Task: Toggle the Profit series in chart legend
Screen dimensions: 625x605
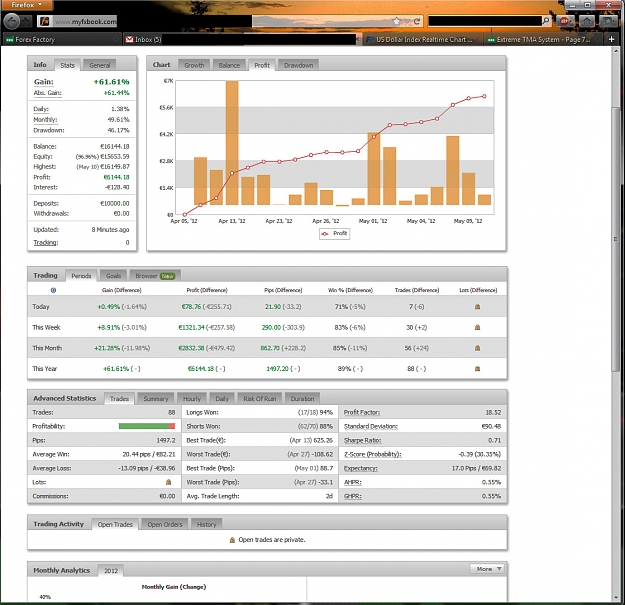Action: 334,234
